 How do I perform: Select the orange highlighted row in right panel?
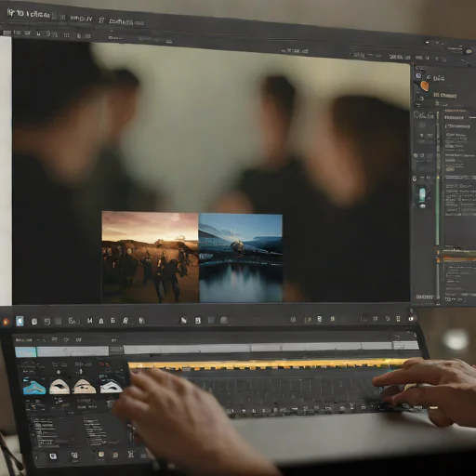click(x=459, y=258)
